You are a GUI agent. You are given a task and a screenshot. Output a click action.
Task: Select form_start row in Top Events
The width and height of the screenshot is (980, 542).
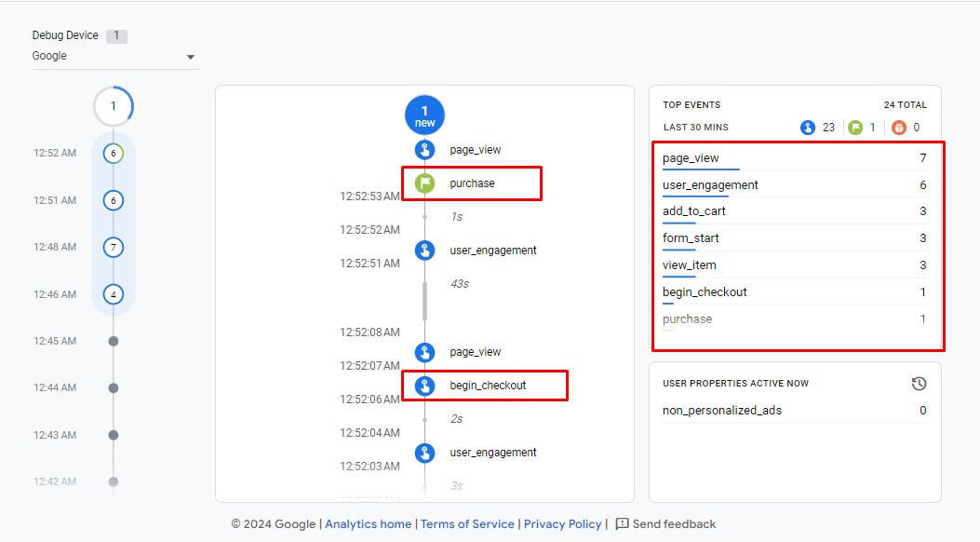click(691, 238)
